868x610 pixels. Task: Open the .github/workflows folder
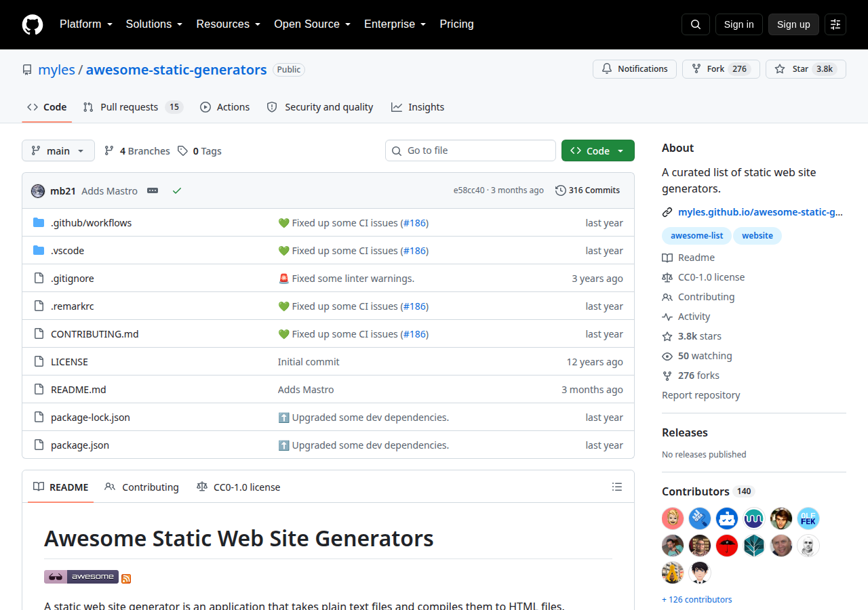[x=92, y=223]
